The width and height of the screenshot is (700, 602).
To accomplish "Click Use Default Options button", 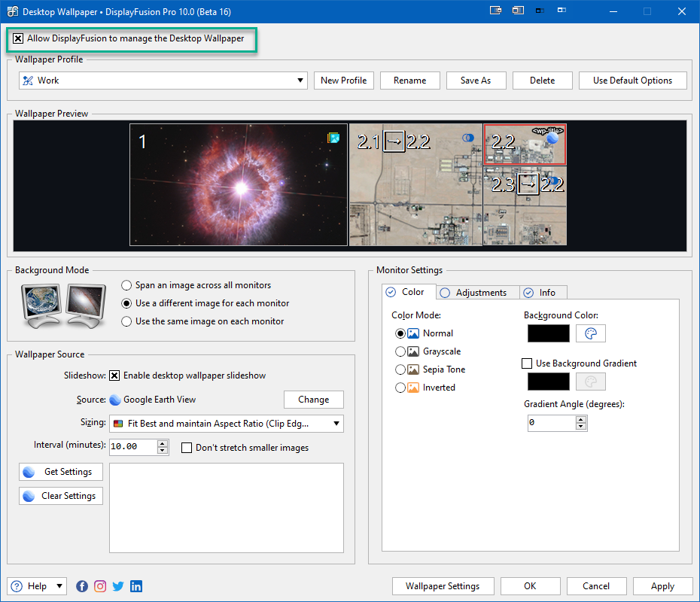I will pos(632,81).
